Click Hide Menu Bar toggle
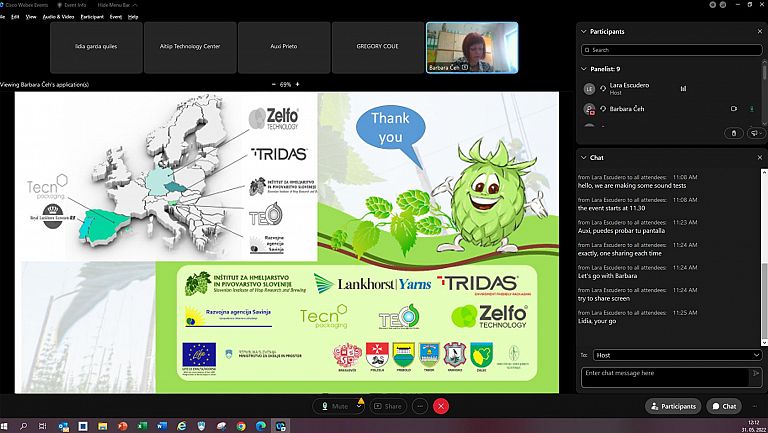 click(118, 5)
